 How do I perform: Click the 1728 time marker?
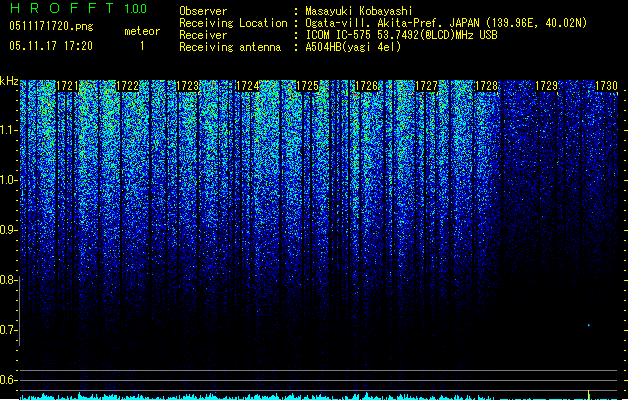(486, 86)
